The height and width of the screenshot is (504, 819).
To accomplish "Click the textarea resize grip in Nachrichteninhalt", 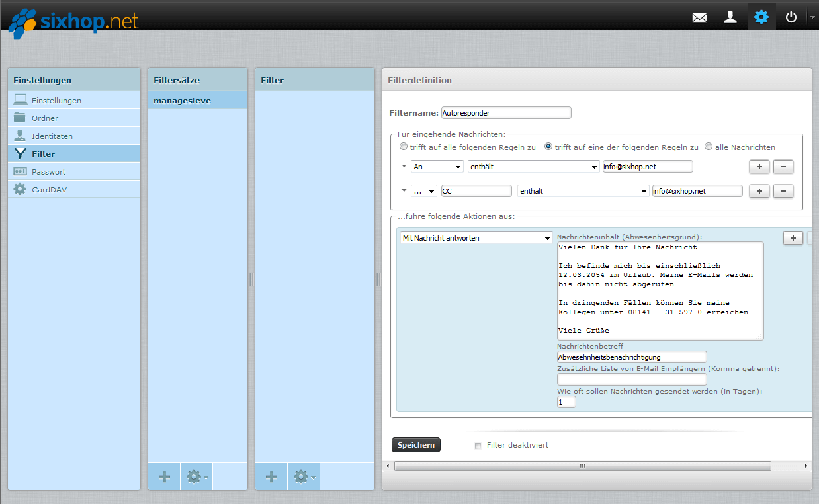I will point(759,337).
